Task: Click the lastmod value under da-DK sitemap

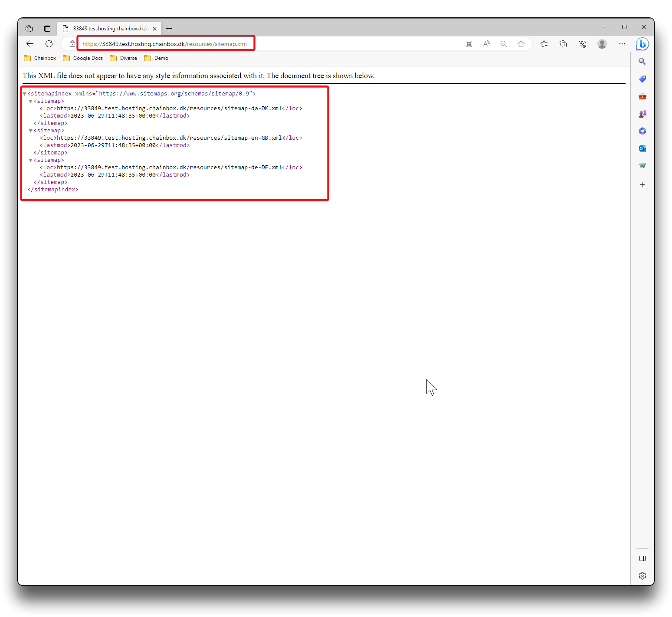Action: point(113,116)
